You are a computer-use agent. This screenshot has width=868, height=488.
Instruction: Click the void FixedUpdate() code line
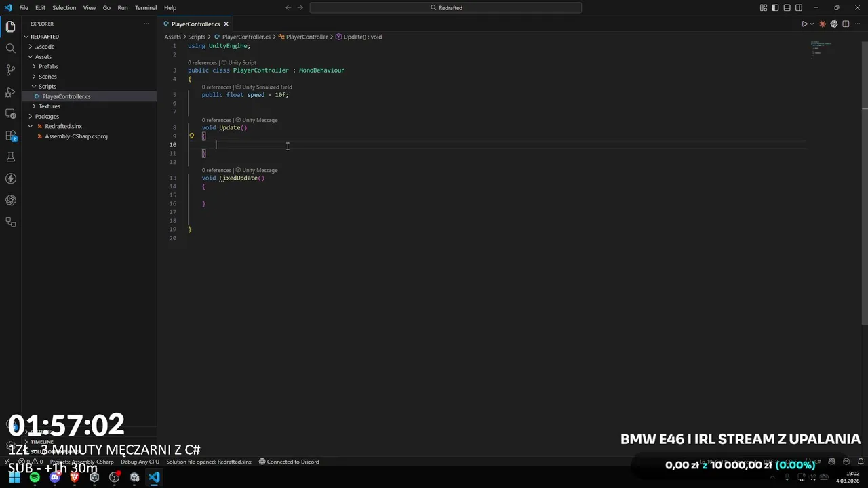(x=233, y=178)
